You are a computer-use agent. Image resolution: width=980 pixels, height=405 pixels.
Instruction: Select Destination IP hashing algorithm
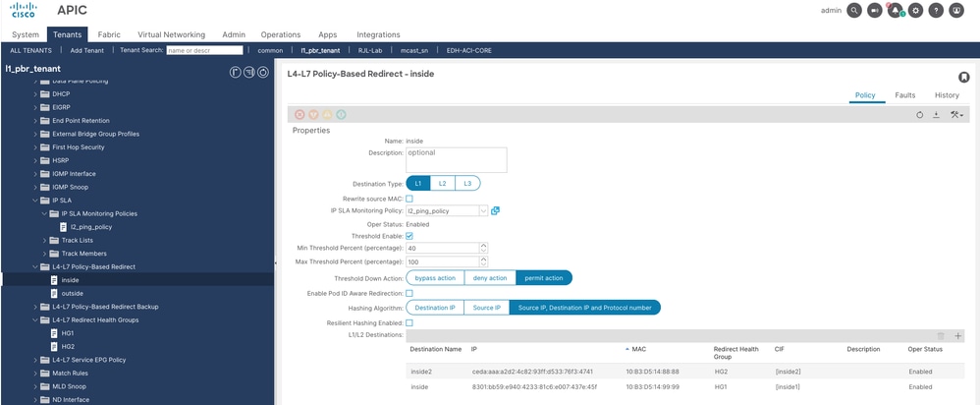435,308
